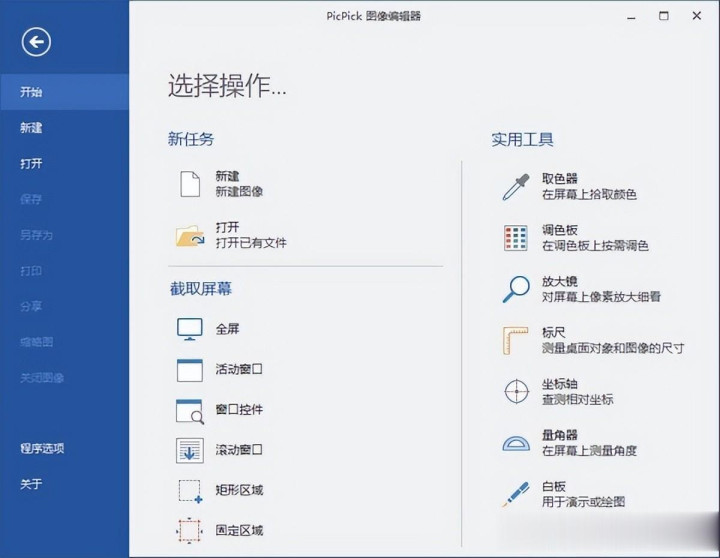Select 另存为 in the sidebar
The height and width of the screenshot is (558, 720).
(x=64, y=235)
